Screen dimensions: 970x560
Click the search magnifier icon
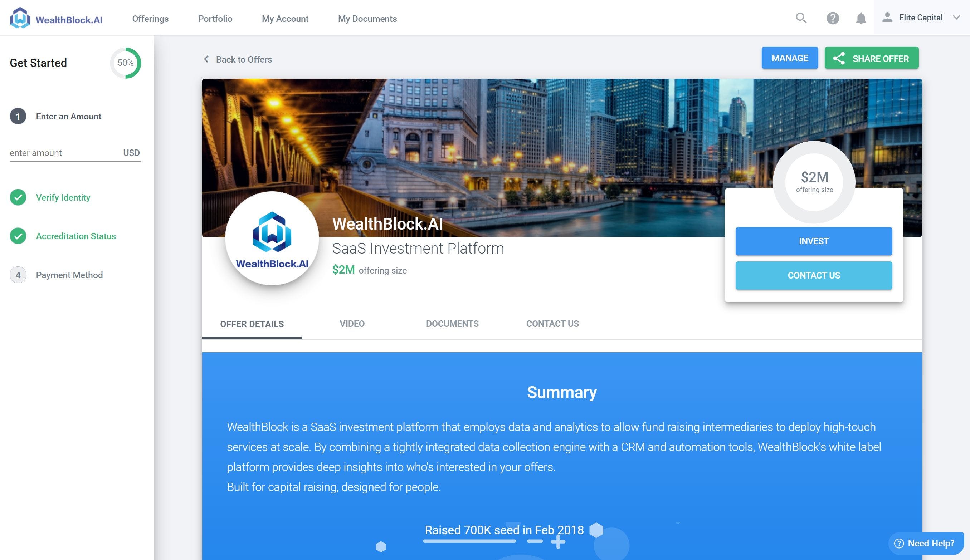tap(801, 18)
